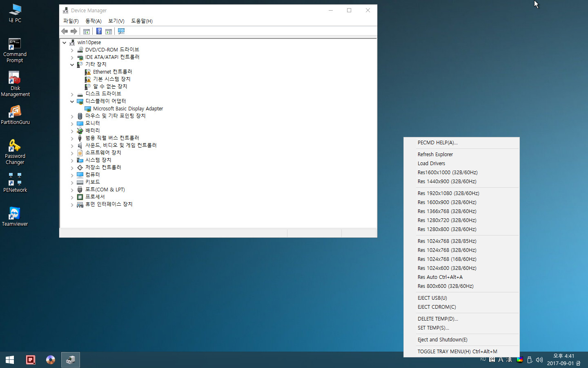The height and width of the screenshot is (368, 588).
Task: Select the 기본 시스템 장치 device
Action: tap(111, 79)
